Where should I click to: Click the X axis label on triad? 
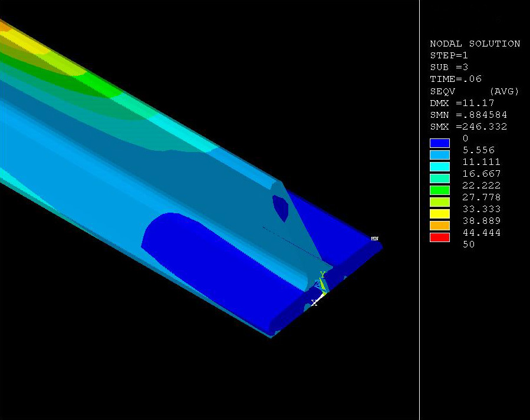314,303
